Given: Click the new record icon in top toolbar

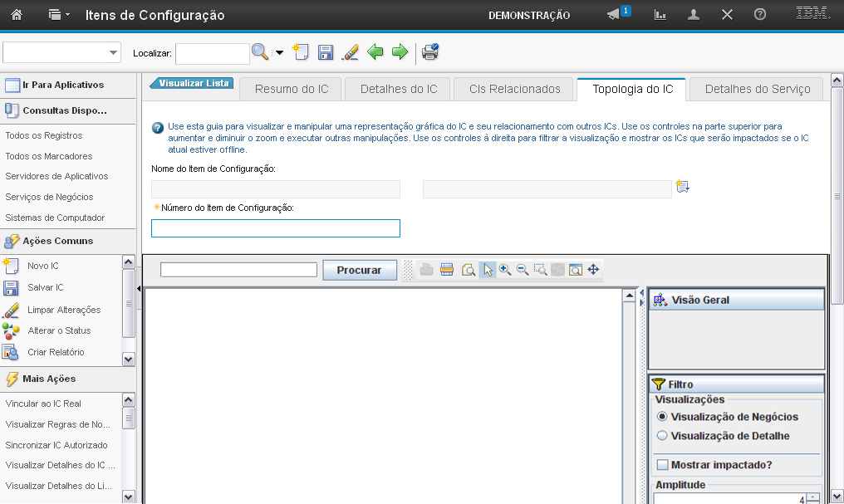Looking at the screenshot, I should coord(301,52).
